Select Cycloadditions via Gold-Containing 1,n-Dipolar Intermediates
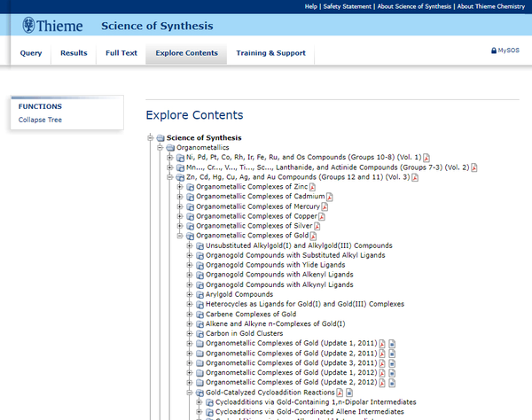The image size is (532, 420). tap(316, 402)
